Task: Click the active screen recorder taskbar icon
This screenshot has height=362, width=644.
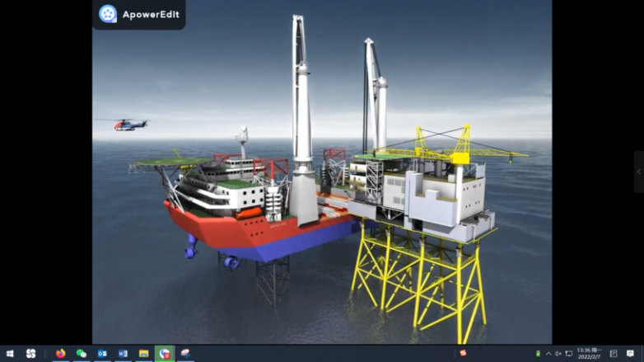Action: pyautogui.click(x=165, y=354)
